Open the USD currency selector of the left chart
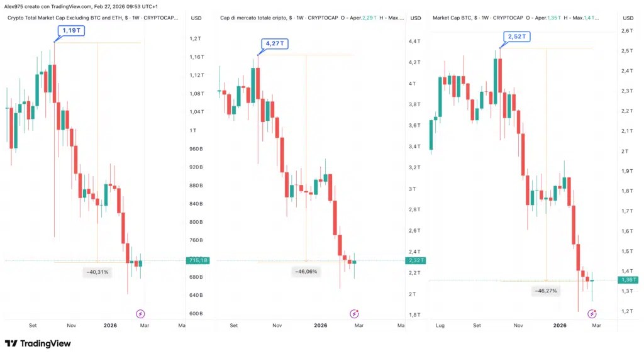644x356 pixels. click(196, 18)
